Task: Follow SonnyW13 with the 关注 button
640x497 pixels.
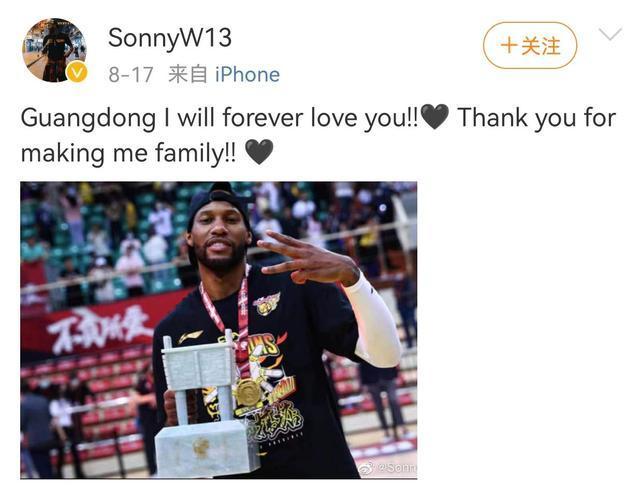Action: point(530,45)
